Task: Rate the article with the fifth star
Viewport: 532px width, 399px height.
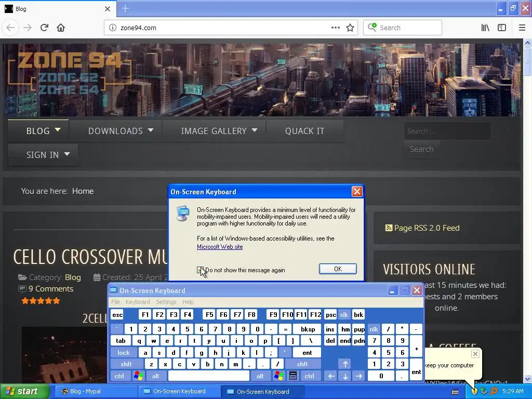Action: 56,301
